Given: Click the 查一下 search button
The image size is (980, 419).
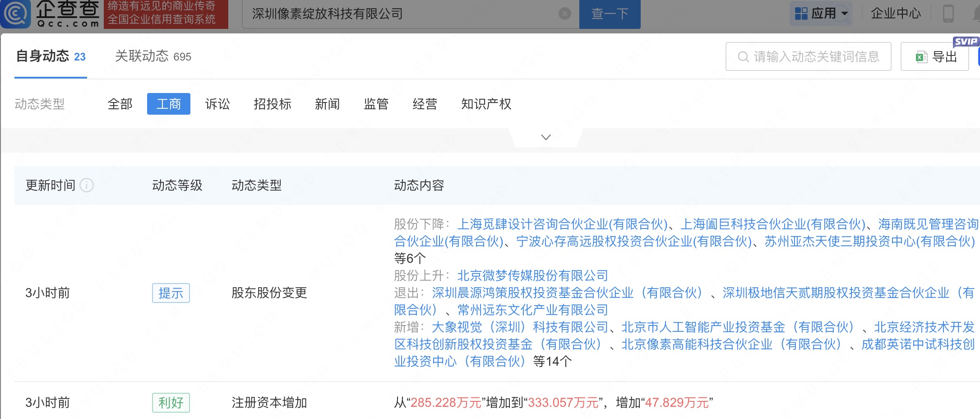Looking at the screenshot, I should tap(610, 14).
